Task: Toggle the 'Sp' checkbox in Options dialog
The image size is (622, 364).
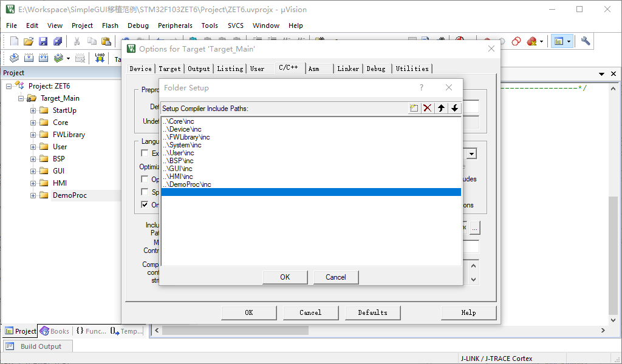Action: point(145,192)
